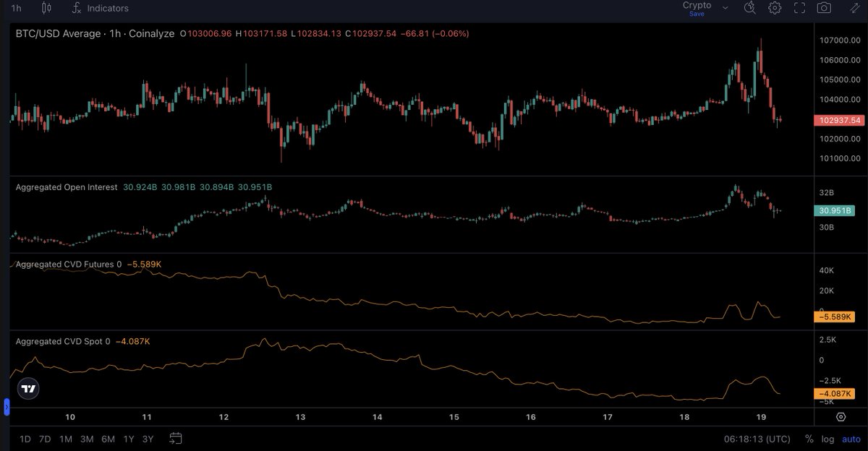The image size is (868, 451).
Task: Take a chart snapshot with camera
Action: (x=824, y=8)
